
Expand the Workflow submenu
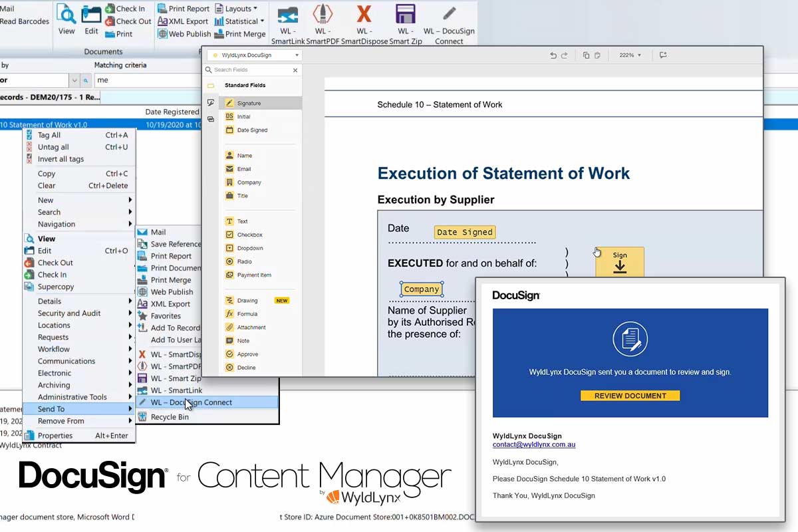(79, 349)
